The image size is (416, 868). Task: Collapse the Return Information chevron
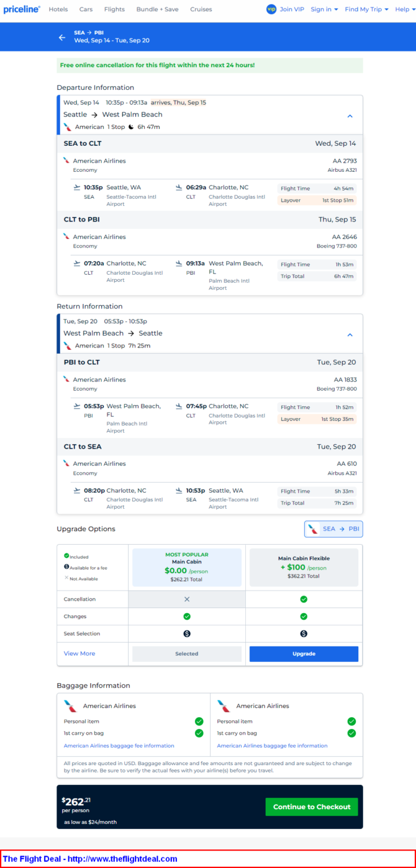pyautogui.click(x=350, y=335)
